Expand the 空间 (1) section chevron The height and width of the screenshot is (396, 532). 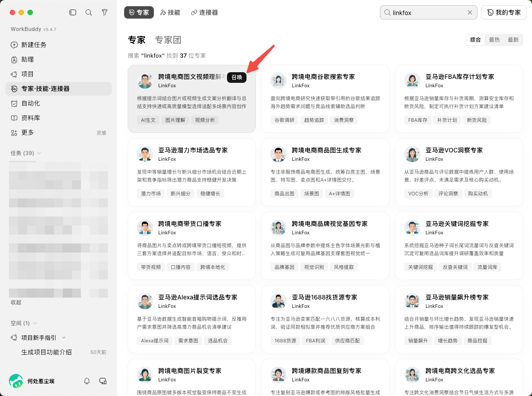35,323
